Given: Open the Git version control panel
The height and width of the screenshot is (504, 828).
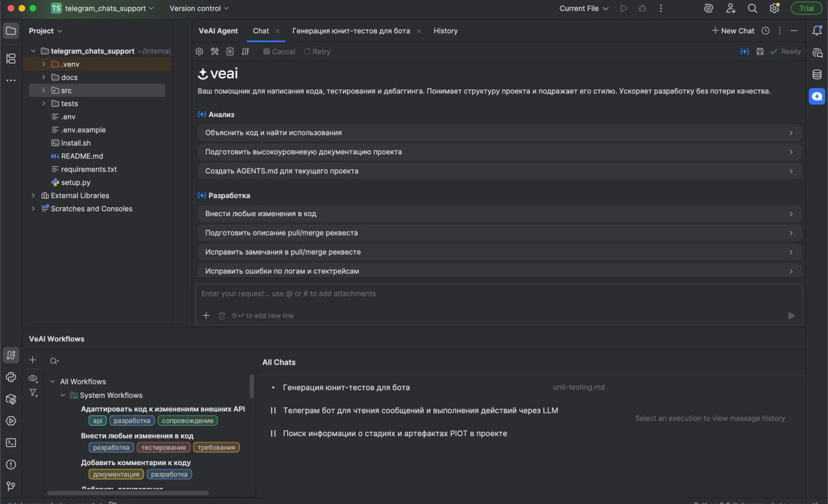Looking at the screenshot, I should (x=10, y=486).
